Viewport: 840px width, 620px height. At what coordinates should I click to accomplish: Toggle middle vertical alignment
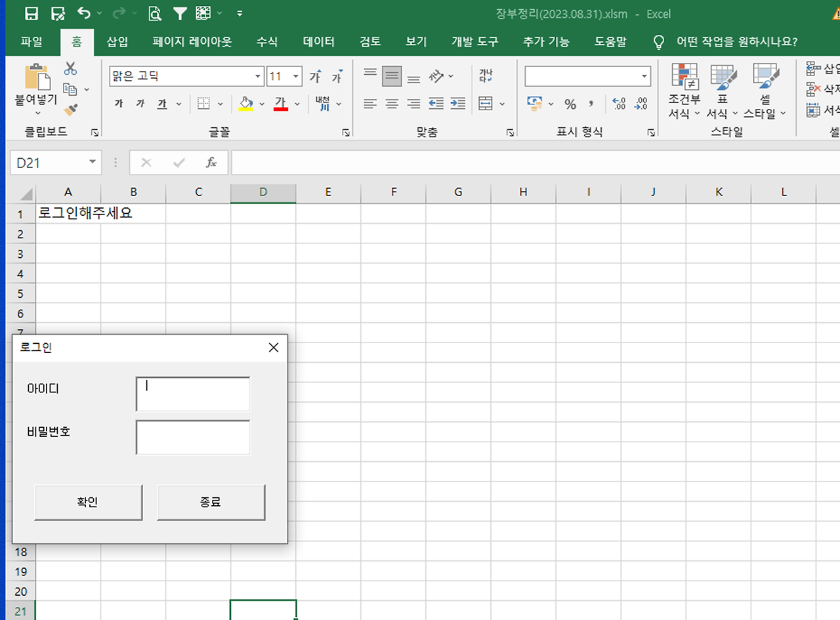point(392,76)
